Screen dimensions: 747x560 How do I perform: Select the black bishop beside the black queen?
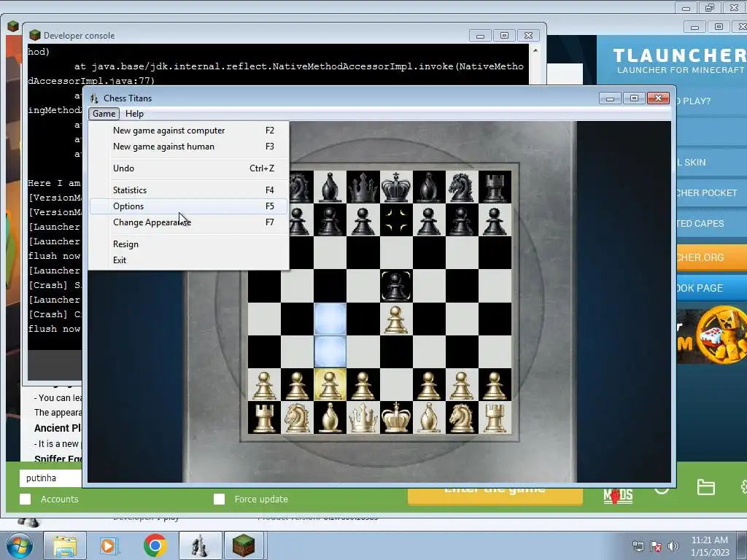pos(330,187)
